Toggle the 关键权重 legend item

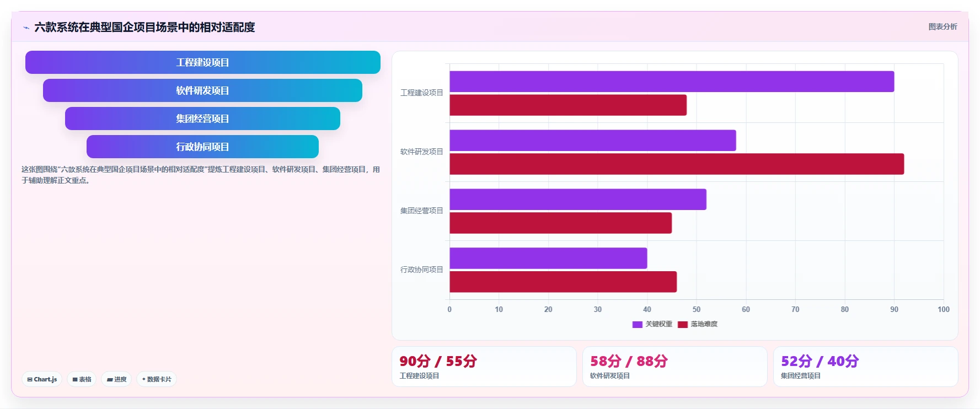(652, 324)
